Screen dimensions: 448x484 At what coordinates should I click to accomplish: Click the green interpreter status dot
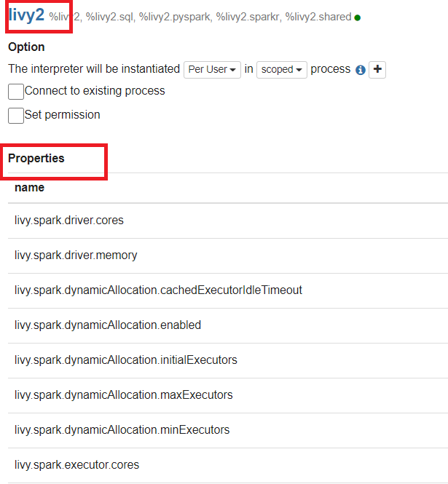point(358,17)
